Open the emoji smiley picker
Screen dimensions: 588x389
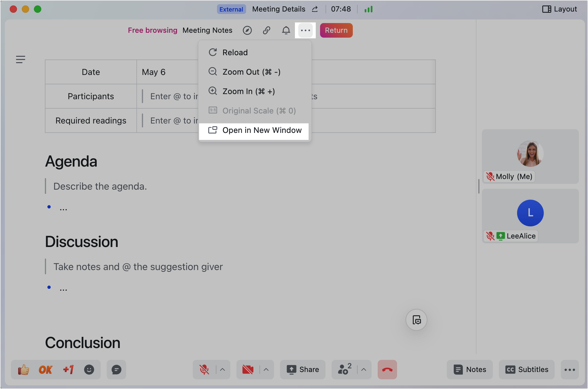pos(89,370)
